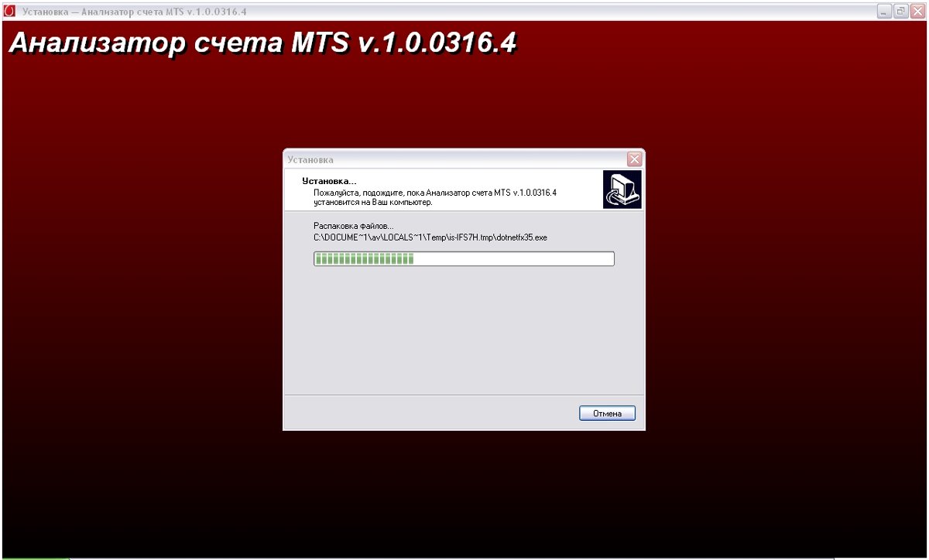The image size is (929, 560).
Task: Restore down the installer background window
Action: [901, 12]
